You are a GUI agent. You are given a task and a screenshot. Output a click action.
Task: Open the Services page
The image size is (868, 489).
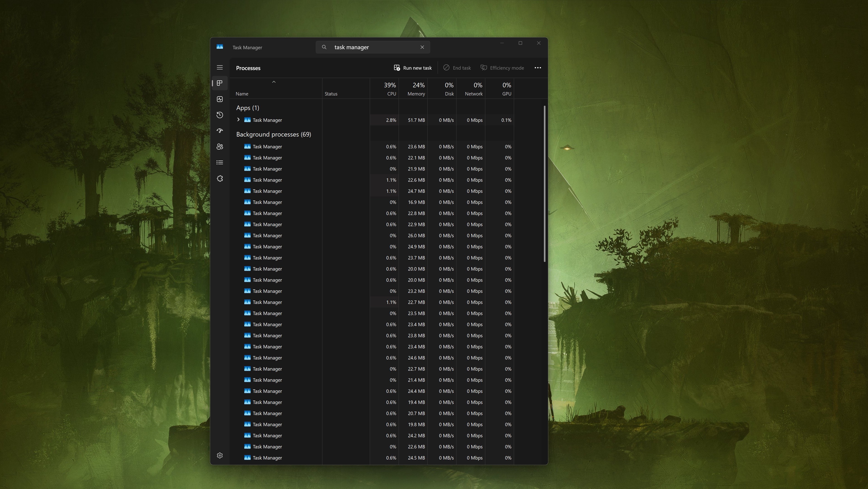pos(220,178)
